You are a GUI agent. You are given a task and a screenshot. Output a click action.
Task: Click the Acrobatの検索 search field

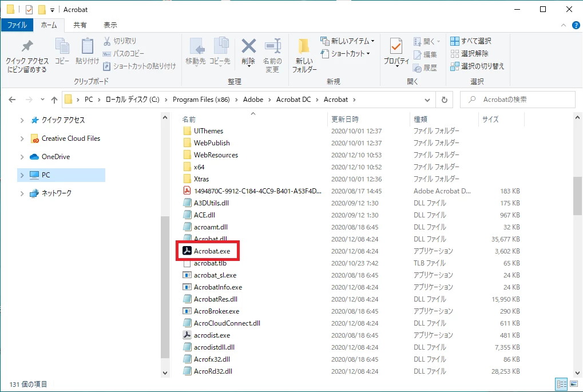click(x=518, y=100)
